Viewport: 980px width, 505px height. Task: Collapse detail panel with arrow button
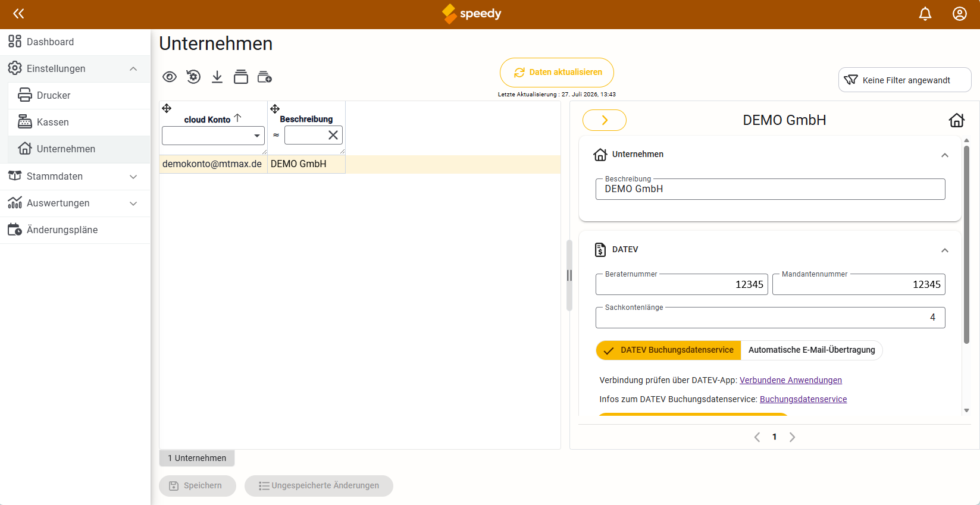(x=605, y=120)
